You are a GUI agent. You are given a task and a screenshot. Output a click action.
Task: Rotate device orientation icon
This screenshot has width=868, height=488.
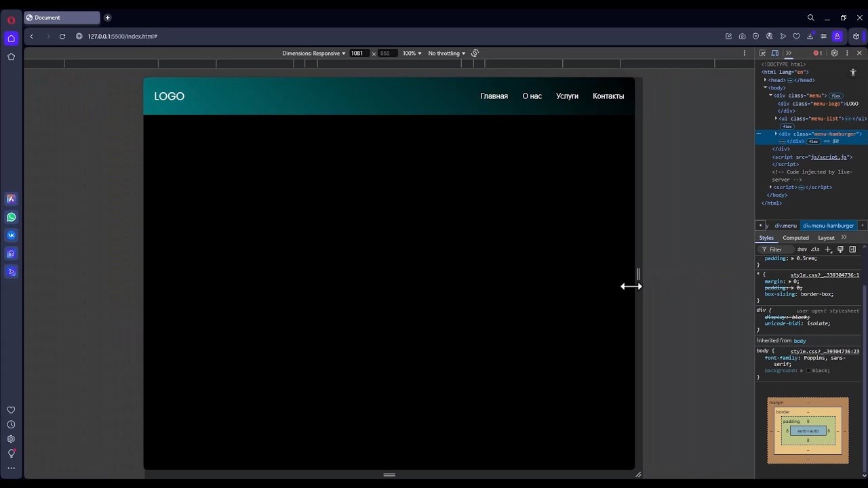pos(475,53)
